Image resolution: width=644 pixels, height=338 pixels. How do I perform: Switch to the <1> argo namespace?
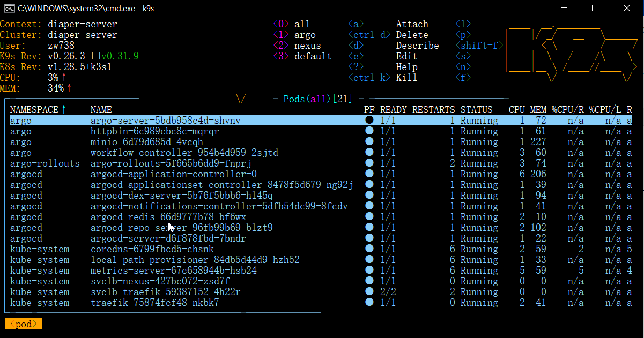click(294, 35)
